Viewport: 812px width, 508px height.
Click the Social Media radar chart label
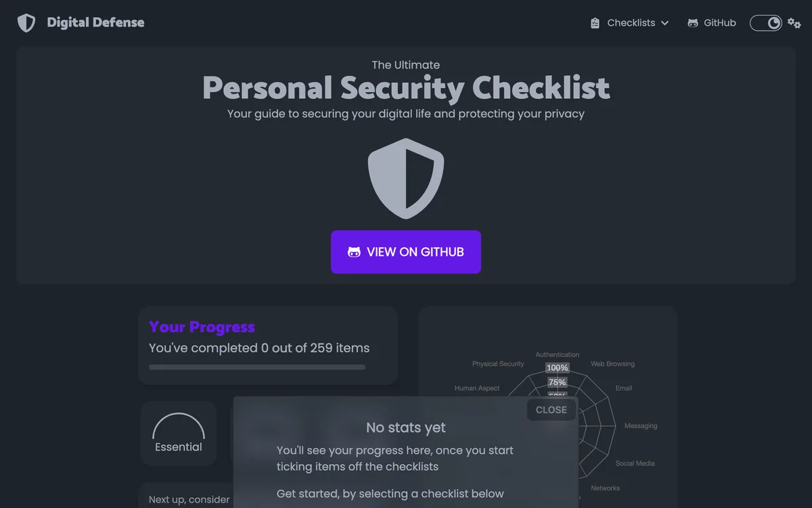coord(635,463)
